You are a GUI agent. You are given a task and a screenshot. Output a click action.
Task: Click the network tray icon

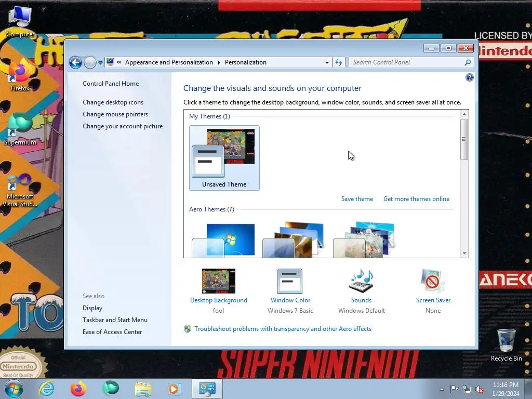467,389
